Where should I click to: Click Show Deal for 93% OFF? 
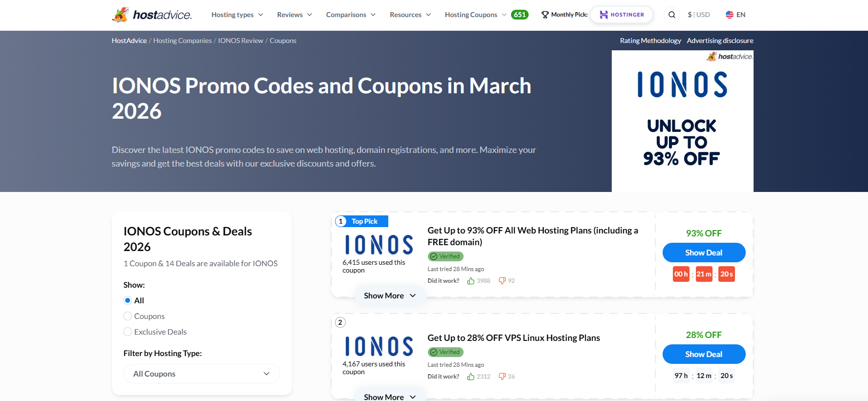tap(704, 253)
